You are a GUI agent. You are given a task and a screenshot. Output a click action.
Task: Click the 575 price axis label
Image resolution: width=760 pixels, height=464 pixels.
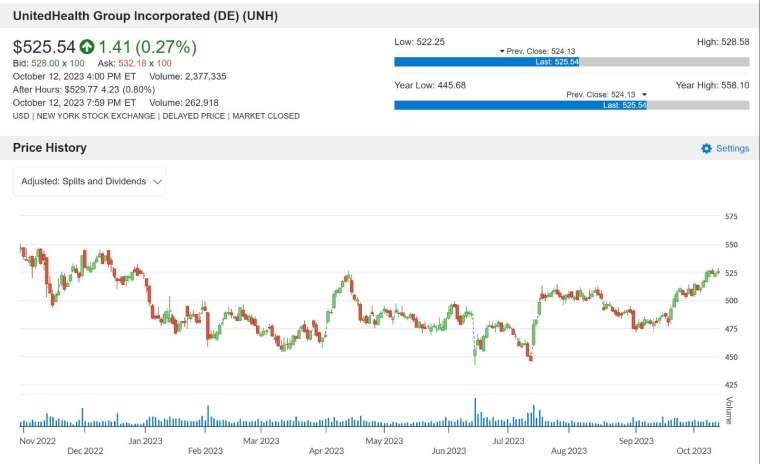[x=731, y=216]
